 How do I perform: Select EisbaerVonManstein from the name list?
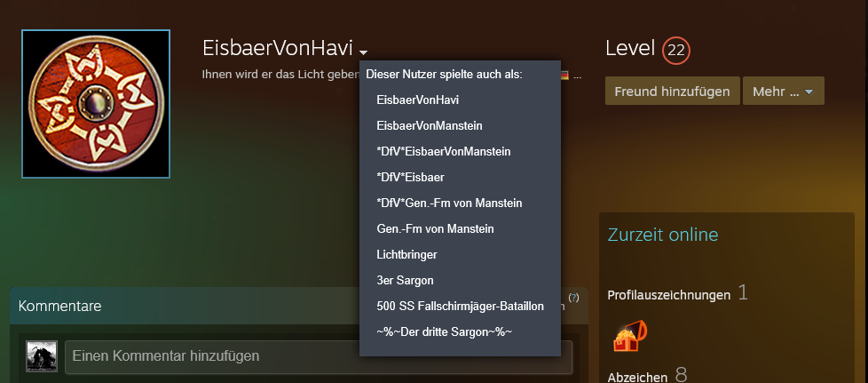click(x=429, y=126)
